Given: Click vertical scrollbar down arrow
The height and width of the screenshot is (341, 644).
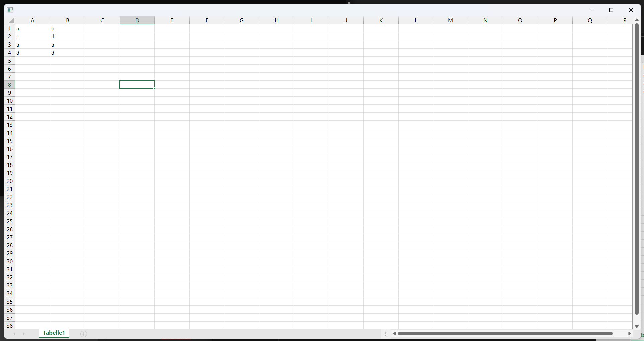Looking at the screenshot, I should (x=637, y=326).
